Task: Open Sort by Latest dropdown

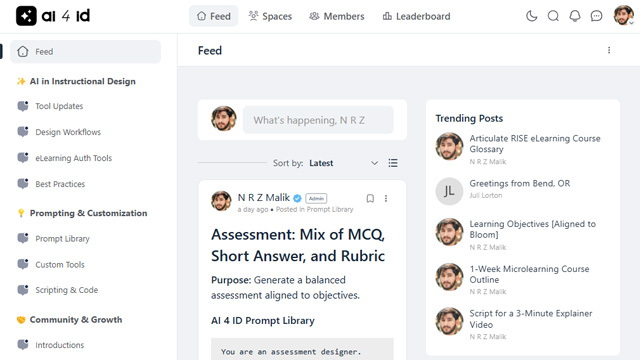Action: 343,163
